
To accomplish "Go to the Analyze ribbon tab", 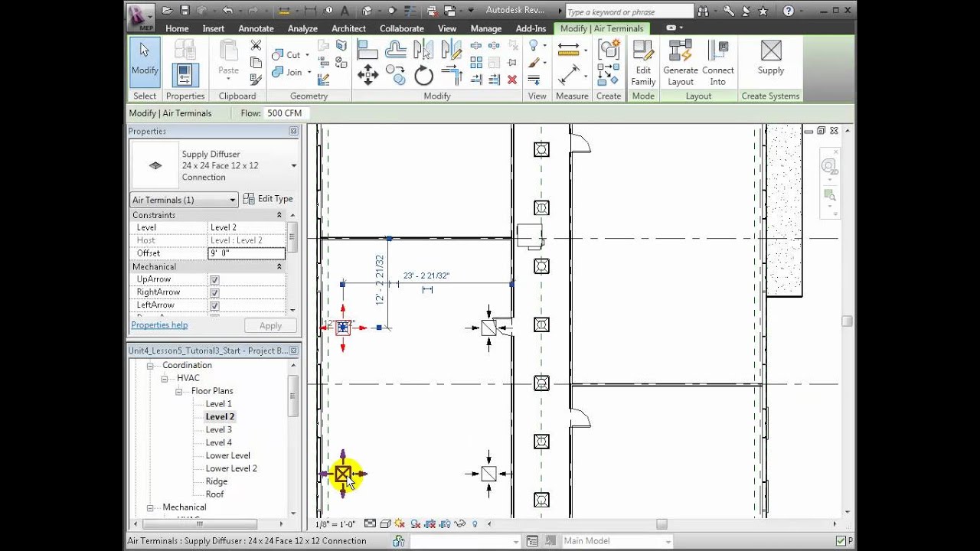I will tap(302, 28).
